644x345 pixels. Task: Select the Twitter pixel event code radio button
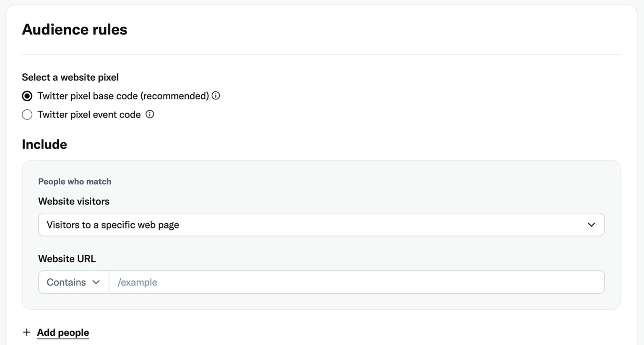click(27, 114)
